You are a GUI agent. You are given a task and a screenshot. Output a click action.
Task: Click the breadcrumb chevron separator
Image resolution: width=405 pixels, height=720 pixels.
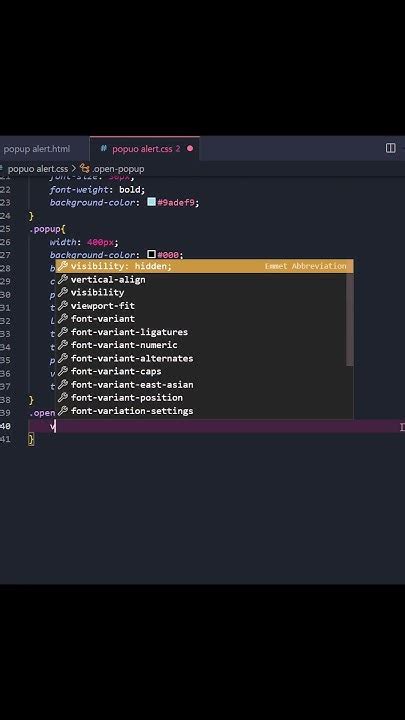74,169
